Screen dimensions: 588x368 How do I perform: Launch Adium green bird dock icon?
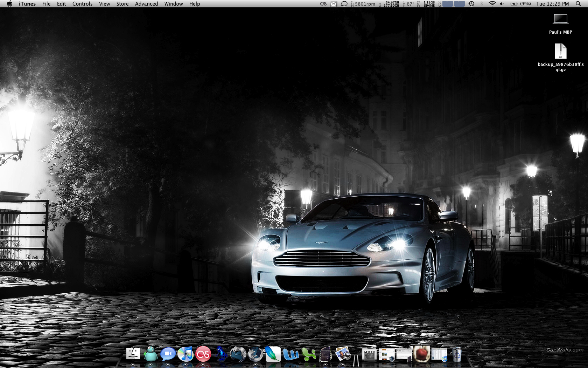coord(150,354)
